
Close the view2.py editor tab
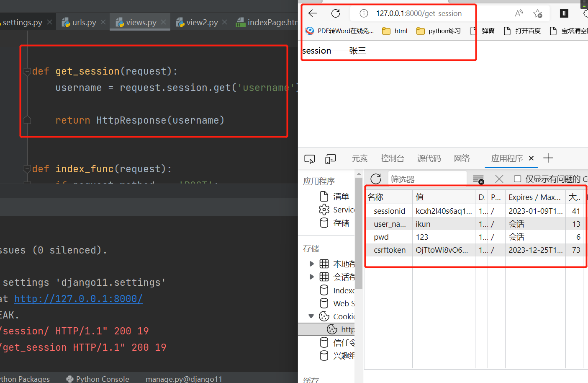(224, 22)
